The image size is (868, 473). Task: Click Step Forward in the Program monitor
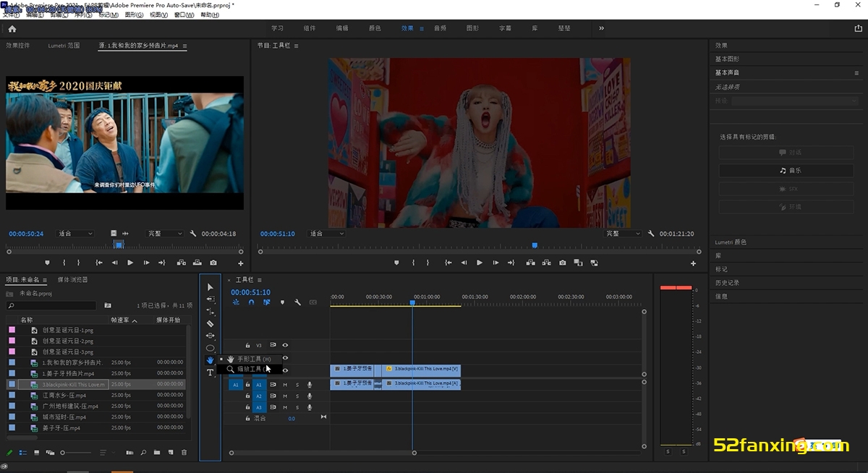(495, 263)
